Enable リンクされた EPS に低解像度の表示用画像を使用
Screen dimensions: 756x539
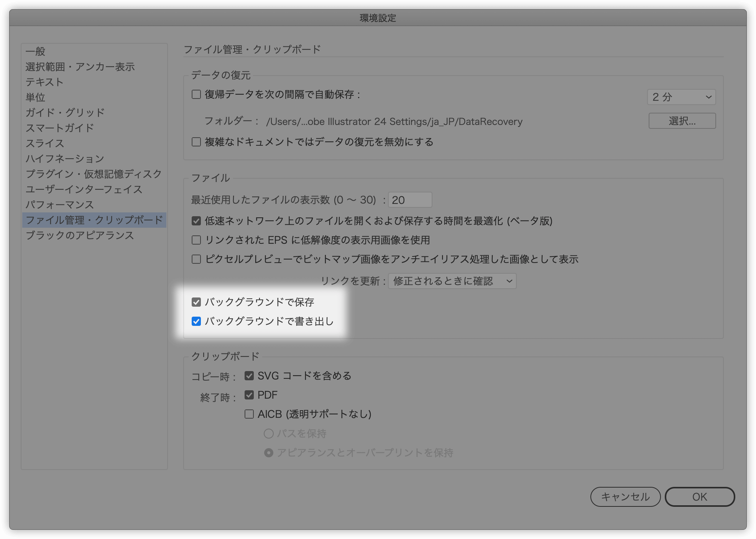tap(196, 240)
